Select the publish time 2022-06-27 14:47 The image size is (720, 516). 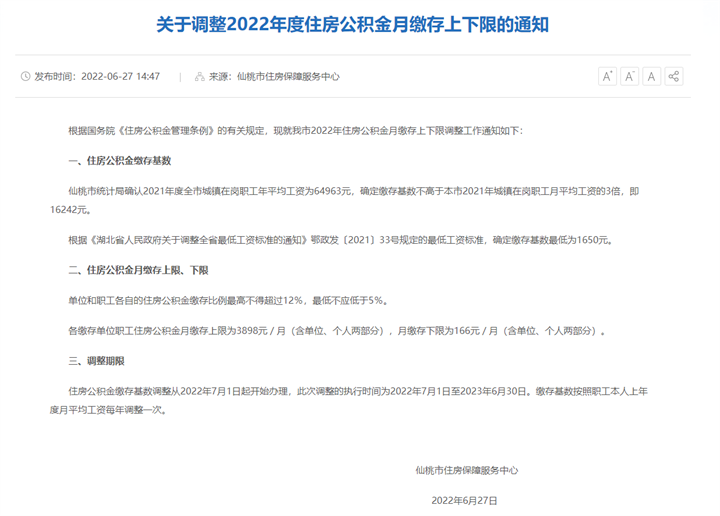(x=120, y=76)
